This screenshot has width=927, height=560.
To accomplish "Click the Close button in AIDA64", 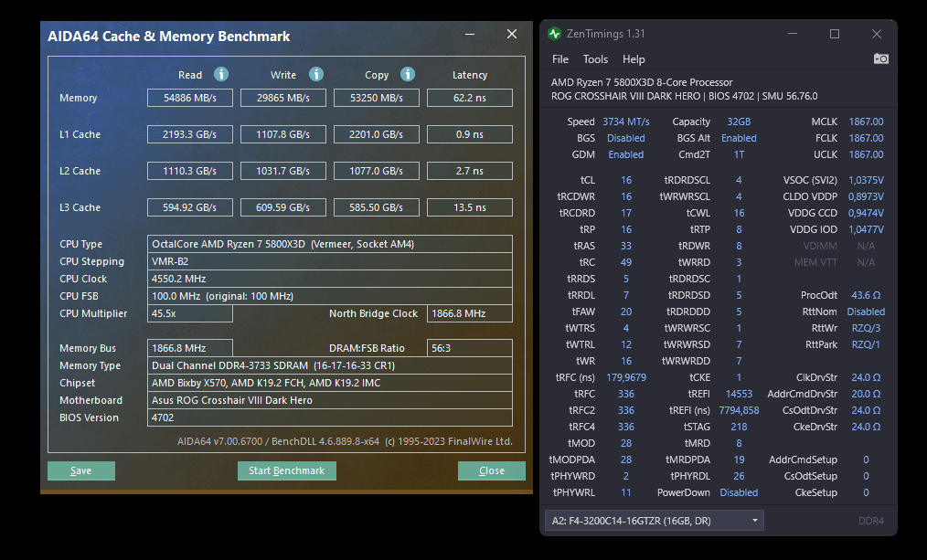I will [x=491, y=470].
